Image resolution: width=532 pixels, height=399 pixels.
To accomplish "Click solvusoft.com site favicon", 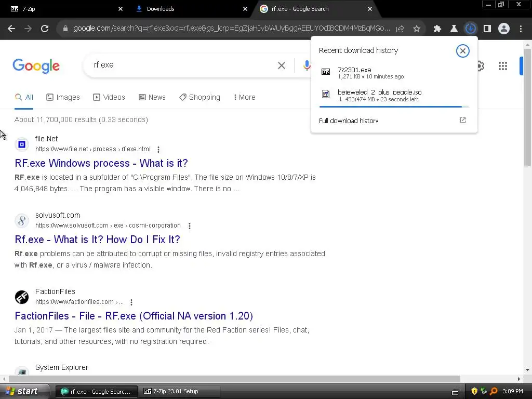I will [x=22, y=220].
